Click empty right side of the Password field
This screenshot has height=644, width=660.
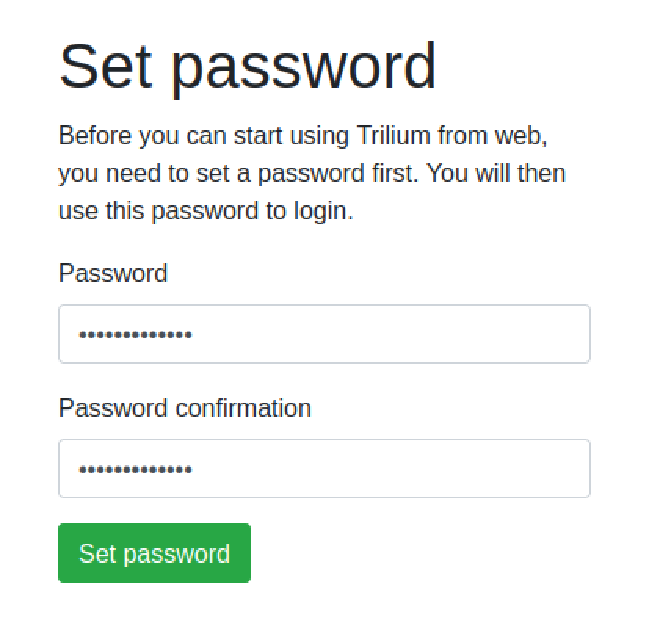[x=480, y=334]
